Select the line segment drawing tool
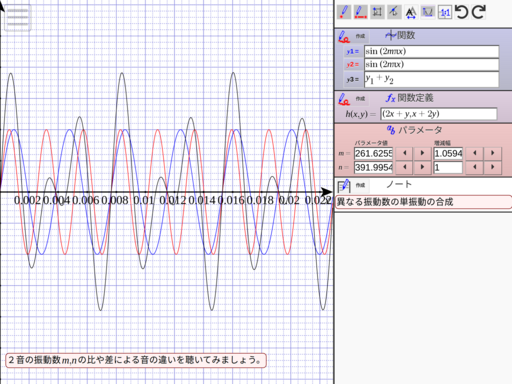The height and width of the screenshot is (384, 512). click(x=360, y=12)
